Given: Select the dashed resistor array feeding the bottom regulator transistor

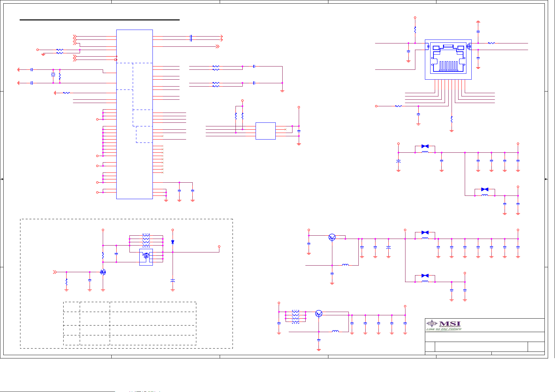Looking at the screenshot, I should (x=295, y=317).
